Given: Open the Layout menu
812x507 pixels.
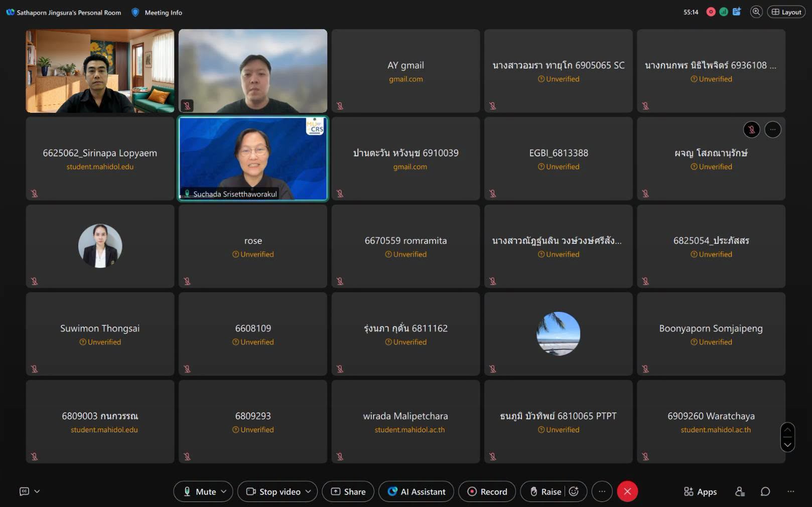Looking at the screenshot, I should [x=786, y=12].
